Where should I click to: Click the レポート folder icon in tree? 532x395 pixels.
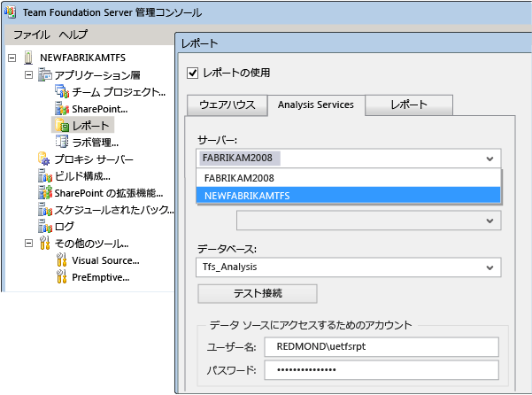pyautogui.click(x=62, y=126)
